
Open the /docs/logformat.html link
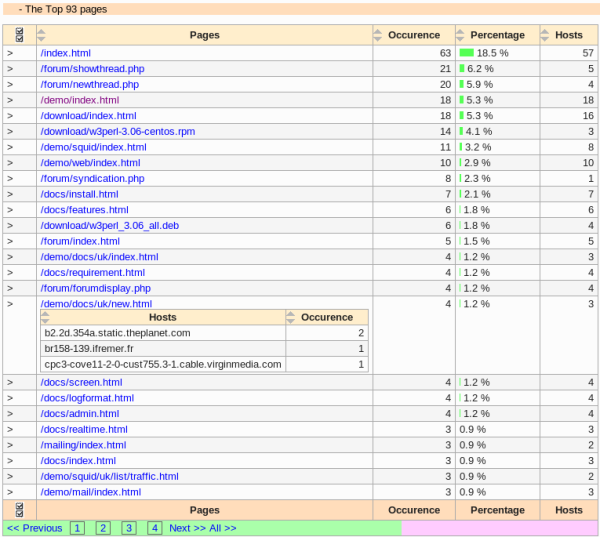pyautogui.click(x=87, y=398)
